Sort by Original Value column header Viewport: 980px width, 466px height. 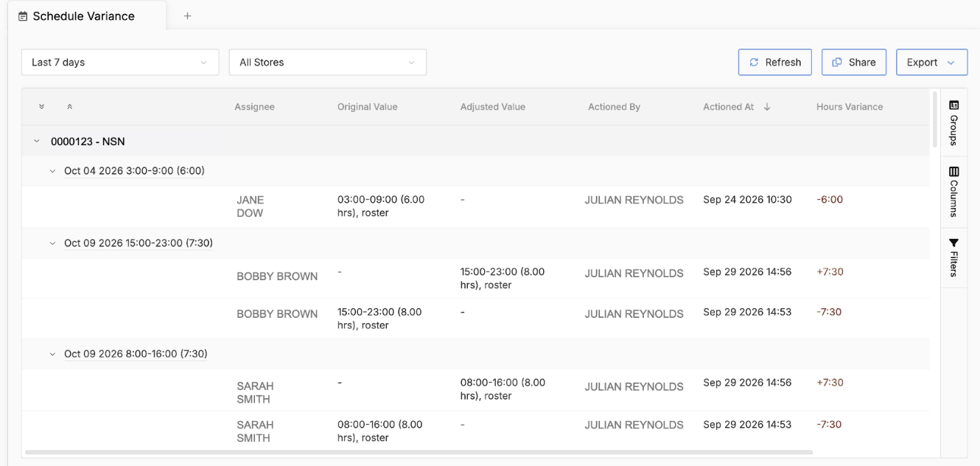tap(367, 107)
